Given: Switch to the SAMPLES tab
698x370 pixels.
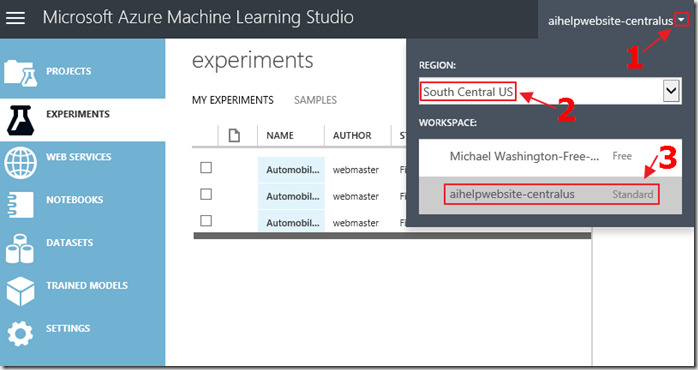Looking at the screenshot, I should pos(315,100).
